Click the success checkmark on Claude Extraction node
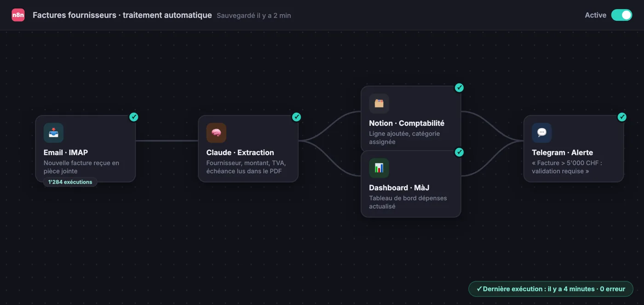 click(x=296, y=117)
